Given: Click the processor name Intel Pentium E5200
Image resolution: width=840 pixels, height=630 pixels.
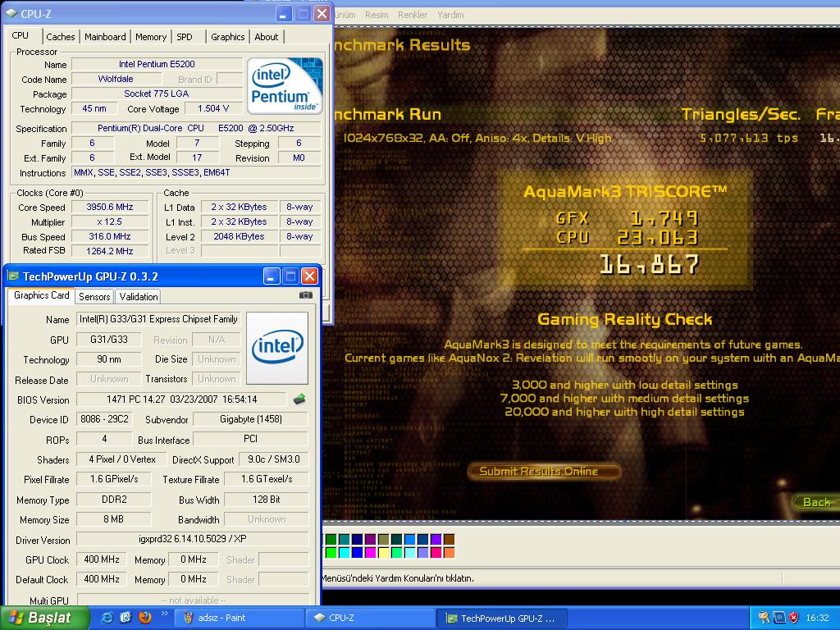Looking at the screenshot, I should pyautogui.click(x=157, y=64).
